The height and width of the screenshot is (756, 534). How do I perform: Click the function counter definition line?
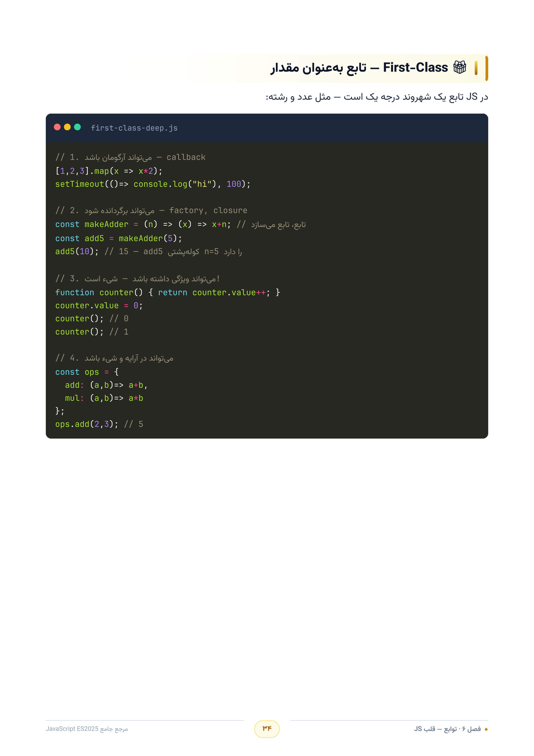point(168,292)
